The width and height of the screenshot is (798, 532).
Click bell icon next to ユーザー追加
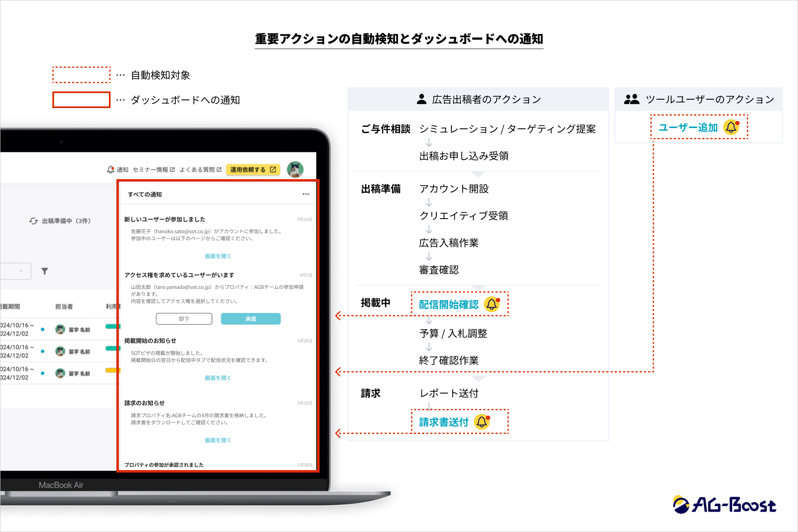[x=731, y=127]
